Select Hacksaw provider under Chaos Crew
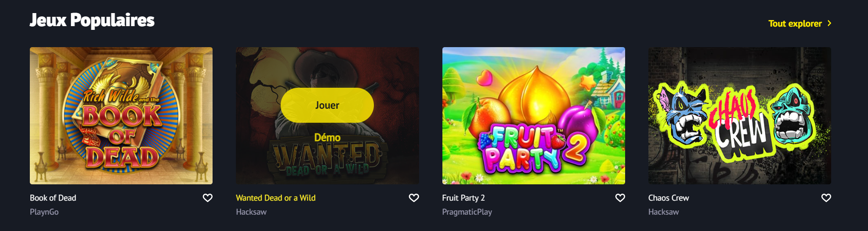This screenshot has height=231, width=868. tap(663, 212)
